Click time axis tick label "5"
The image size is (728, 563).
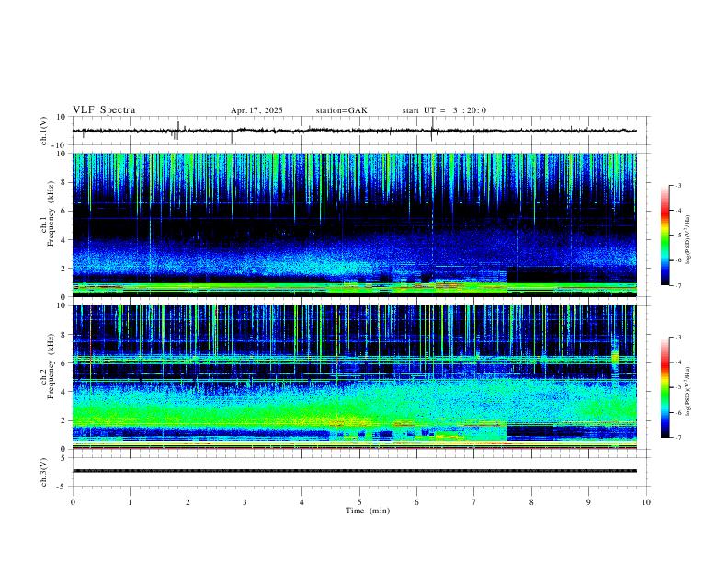coord(359,502)
